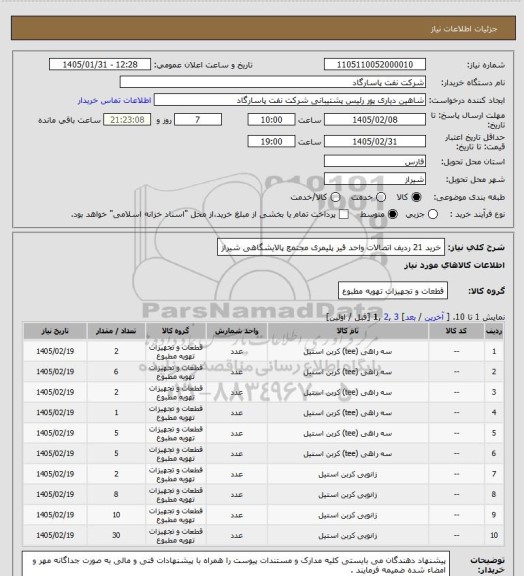Click quantity 8 in row 8
This screenshot has height=576, width=524.
[x=116, y=494]
